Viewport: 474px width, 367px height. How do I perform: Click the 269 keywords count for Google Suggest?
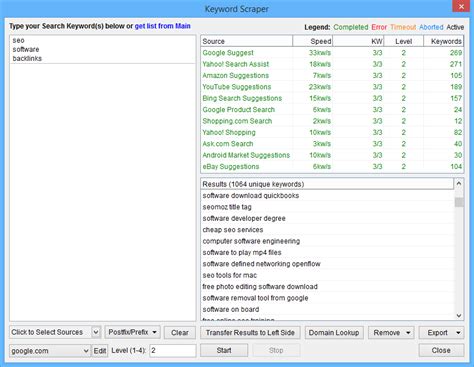click(x=456, y=53)
